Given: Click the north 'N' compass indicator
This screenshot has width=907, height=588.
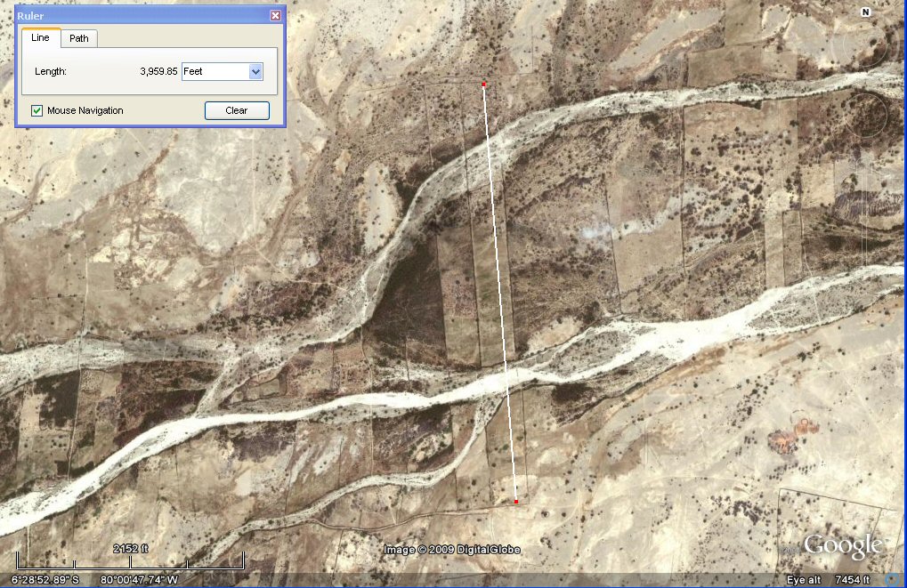Looking at the screenshot, I should tap(864, 12).
